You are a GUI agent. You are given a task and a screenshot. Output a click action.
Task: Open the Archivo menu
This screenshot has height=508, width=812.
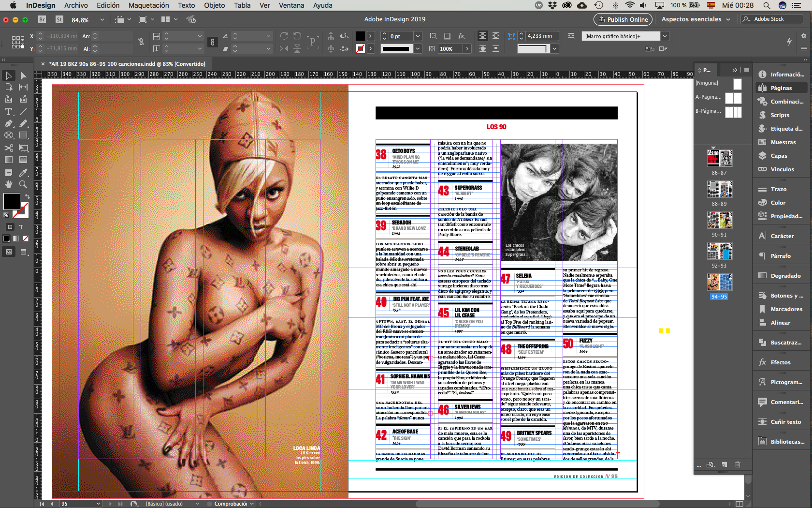[x=76, y=5]
